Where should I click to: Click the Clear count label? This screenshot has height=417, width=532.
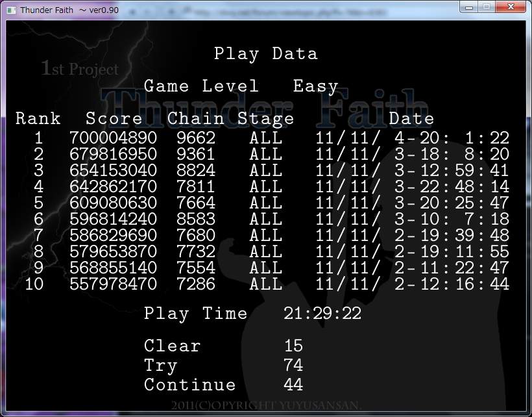(173, 346)
